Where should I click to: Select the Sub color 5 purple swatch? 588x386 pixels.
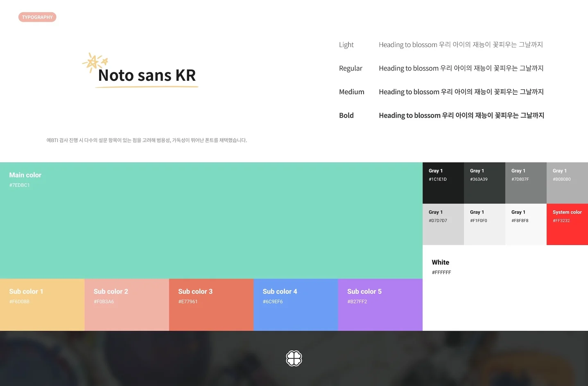pyautogui.click(x=380, y=305)
